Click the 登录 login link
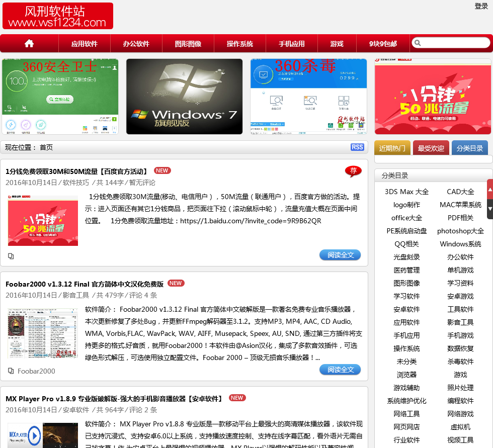Viewport: 493px width, 448px height. pos(481,6)
